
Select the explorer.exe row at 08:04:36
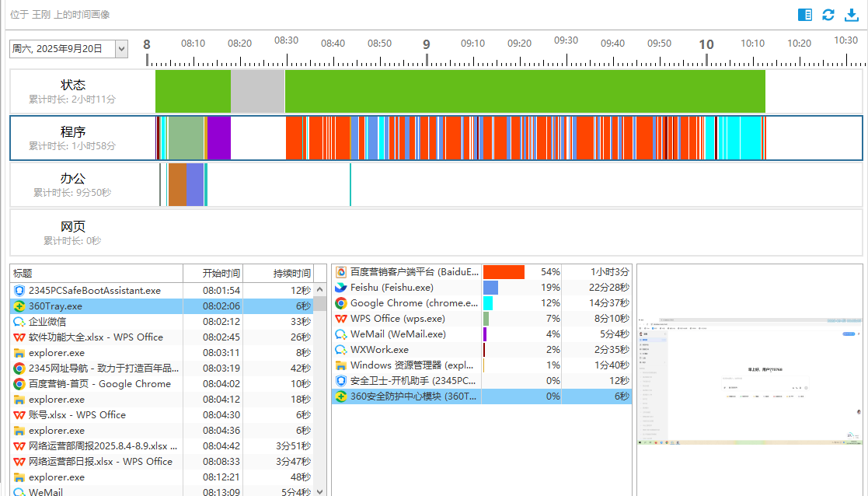162,430
